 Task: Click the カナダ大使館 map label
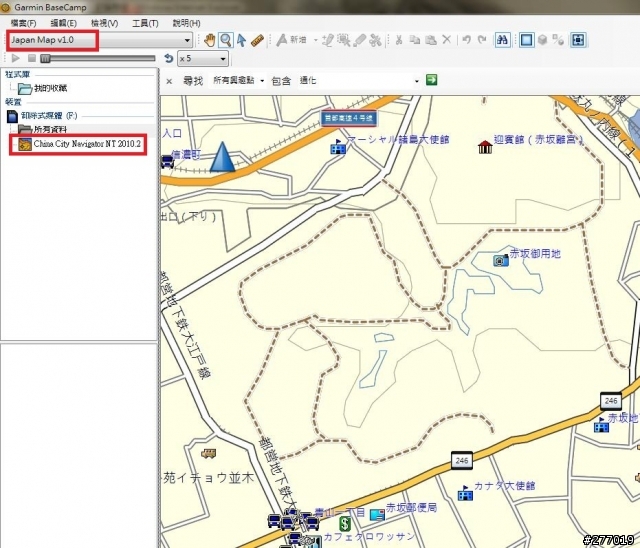pos(504,486)
